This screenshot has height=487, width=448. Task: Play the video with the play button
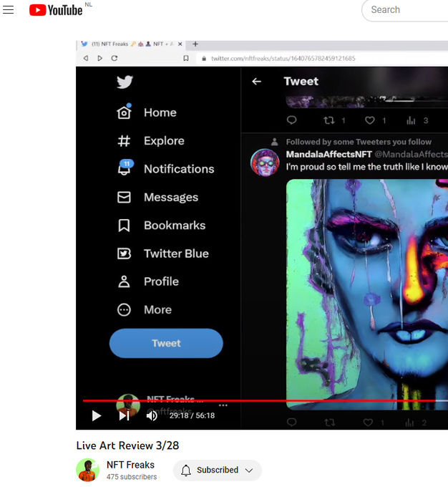(97, 415)
